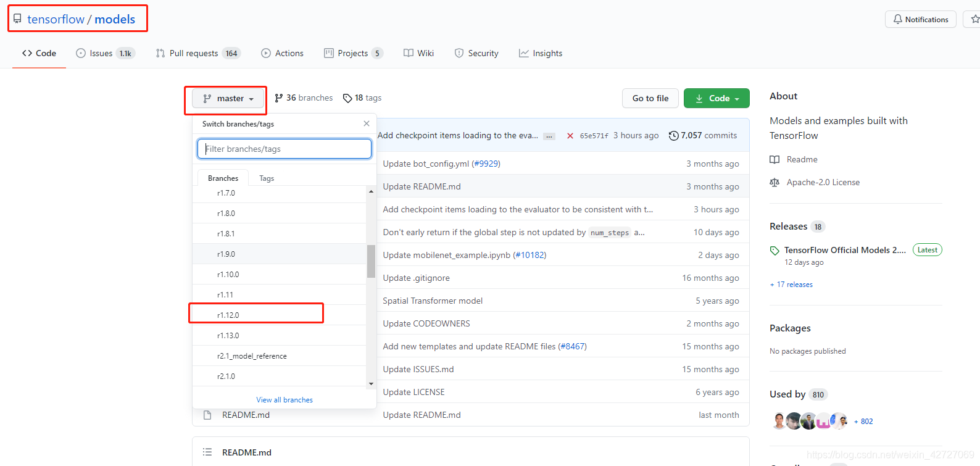Open the + 802 dependents link

(863, 422)
